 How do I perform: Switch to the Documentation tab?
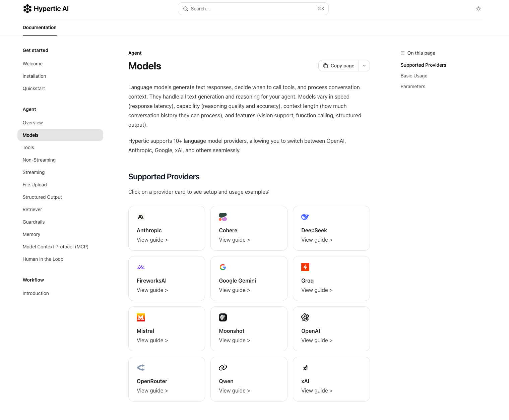[40, 27]
